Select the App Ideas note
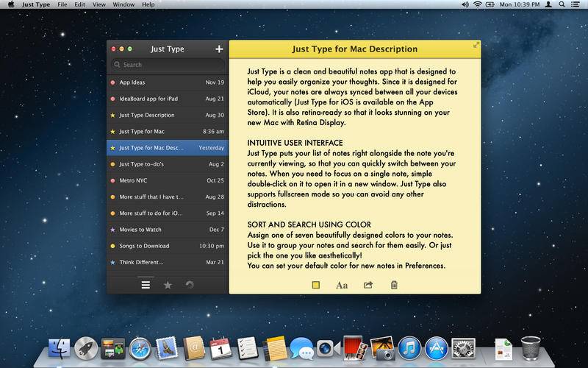588x368 pixels. [x=168, y=82]
